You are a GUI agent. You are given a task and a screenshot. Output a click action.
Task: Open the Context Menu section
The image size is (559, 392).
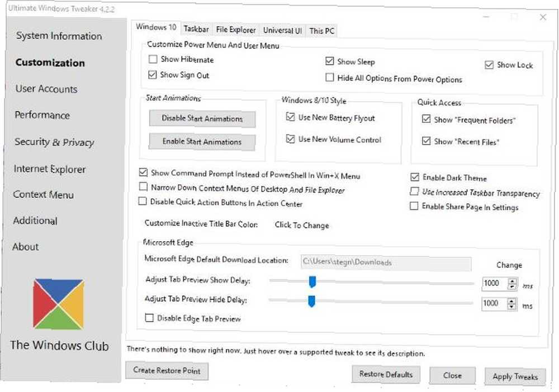point(44,194)
